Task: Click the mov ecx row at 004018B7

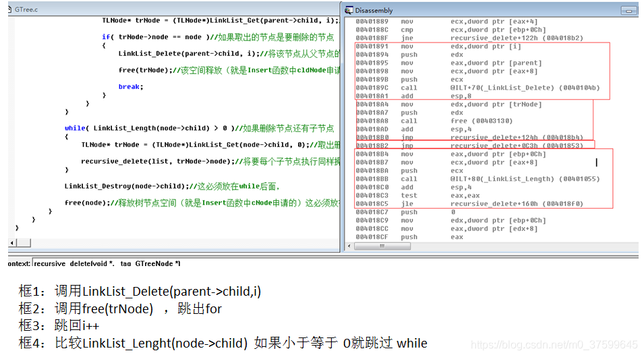Action: tap(446, 162)
